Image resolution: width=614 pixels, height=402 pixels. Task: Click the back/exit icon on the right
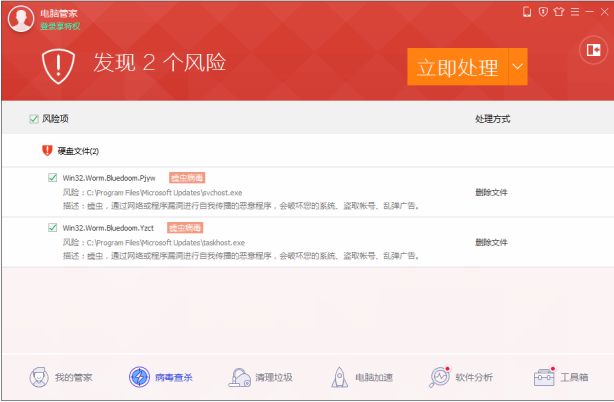coord(590,49)
